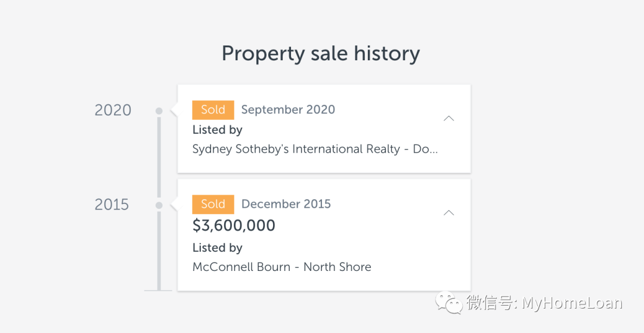The height and width of the screenshot is (333, 644).
Task: Click the 2020 year label
Action: click(113, 110)
